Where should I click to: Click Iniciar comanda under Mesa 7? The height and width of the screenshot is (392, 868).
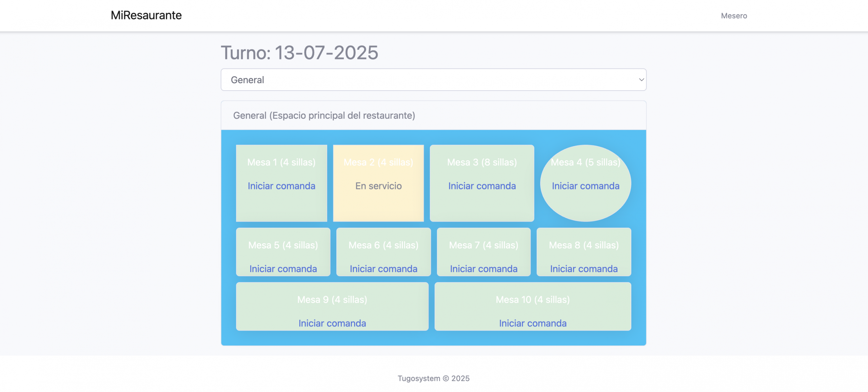click(x=484, y=269)
